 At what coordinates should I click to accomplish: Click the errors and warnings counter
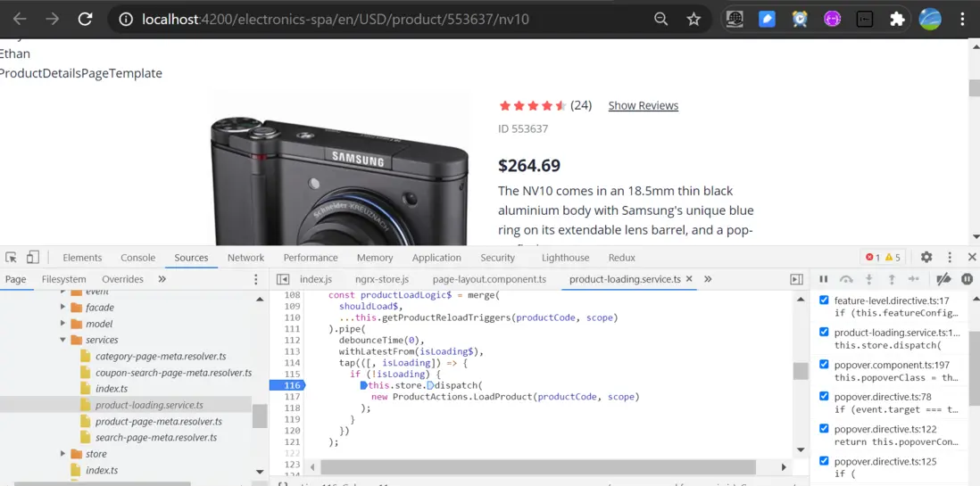(883, 258)
